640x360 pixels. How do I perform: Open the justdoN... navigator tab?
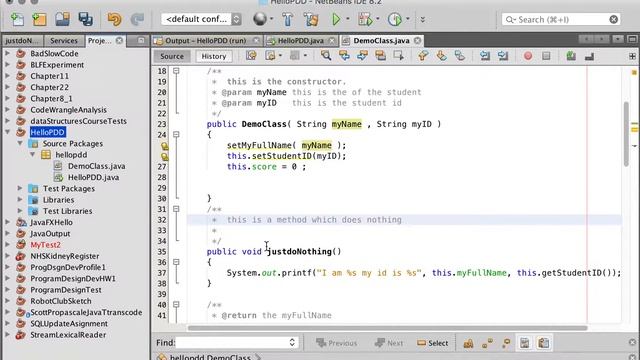click(x=21, y=41)
